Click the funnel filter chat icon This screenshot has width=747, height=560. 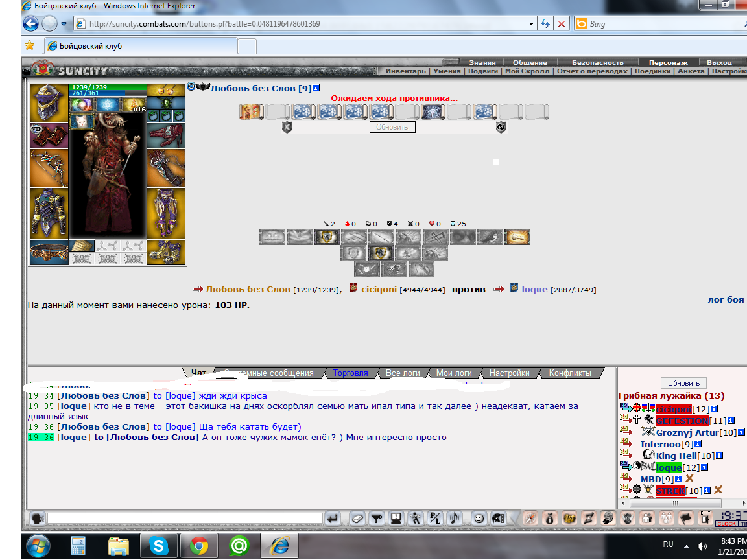376,518
